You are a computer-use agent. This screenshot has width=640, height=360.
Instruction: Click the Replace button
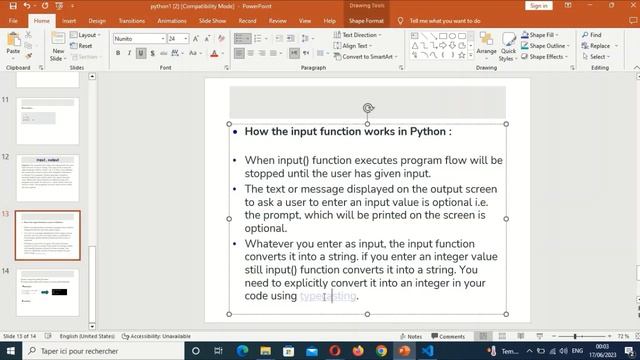(x=596, y=46)
